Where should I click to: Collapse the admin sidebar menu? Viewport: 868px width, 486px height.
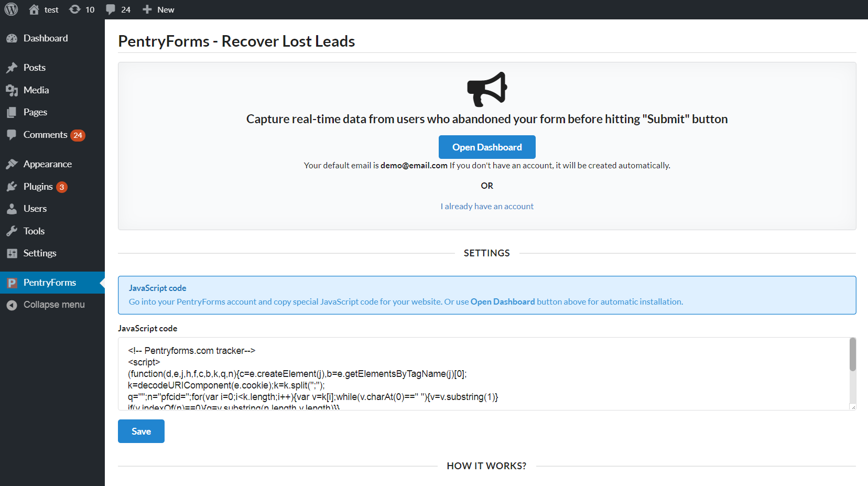point(53,305)
